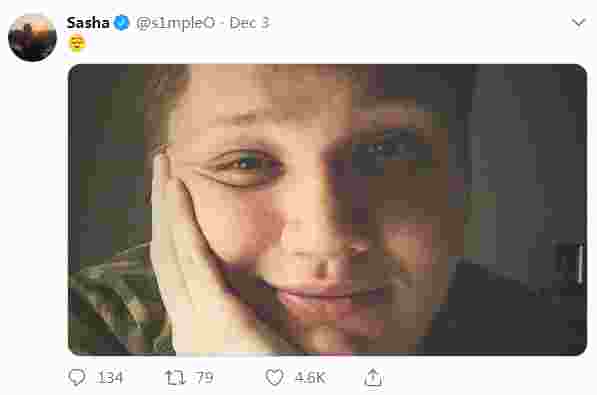Like the tweet with the heart icon
Screen dimensions: 597x395
(274, 377)
